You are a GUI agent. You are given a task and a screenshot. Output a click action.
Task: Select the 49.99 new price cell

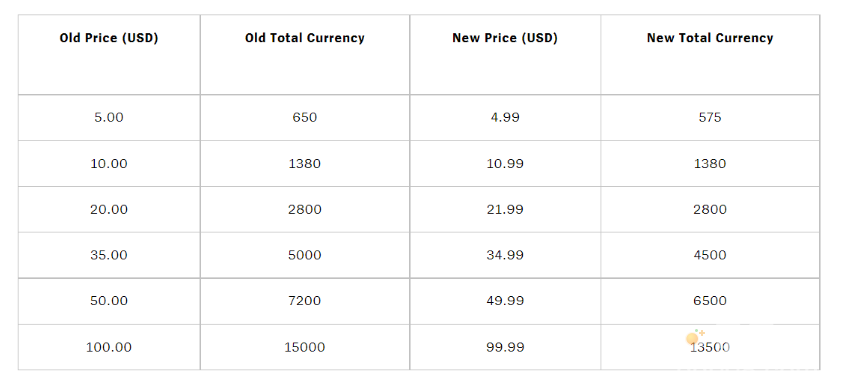[505, 301]
